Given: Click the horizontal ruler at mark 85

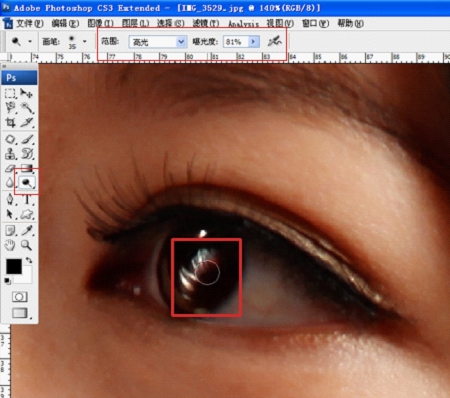Looking at the screenshot, I should [x=318, y=57].
